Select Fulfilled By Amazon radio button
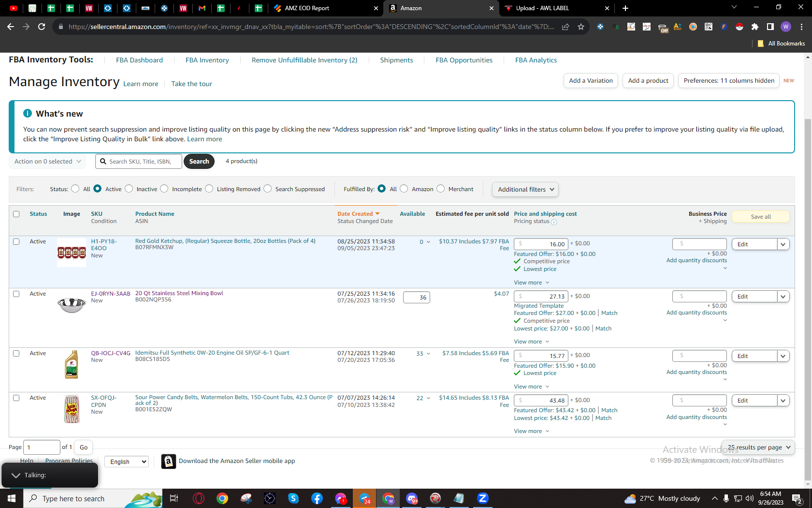The image size is (812, 508). coord(404,189)
